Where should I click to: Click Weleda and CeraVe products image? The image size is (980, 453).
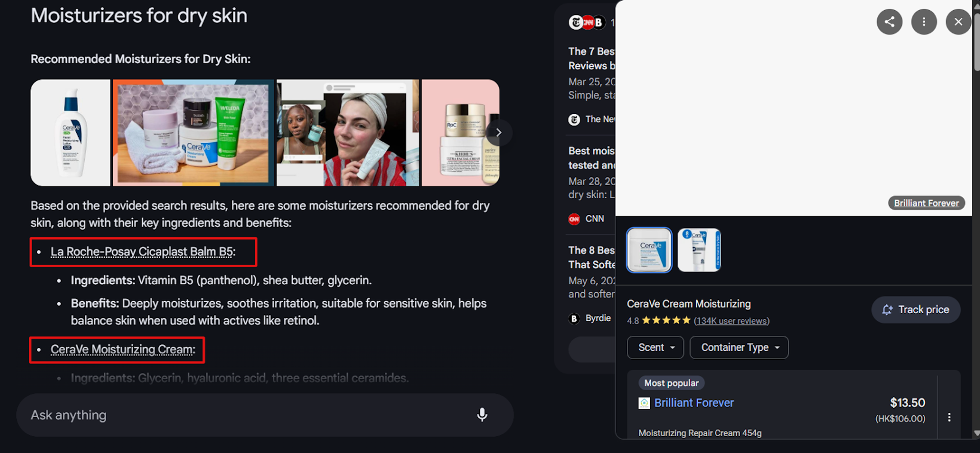click(x=193, y=133)
